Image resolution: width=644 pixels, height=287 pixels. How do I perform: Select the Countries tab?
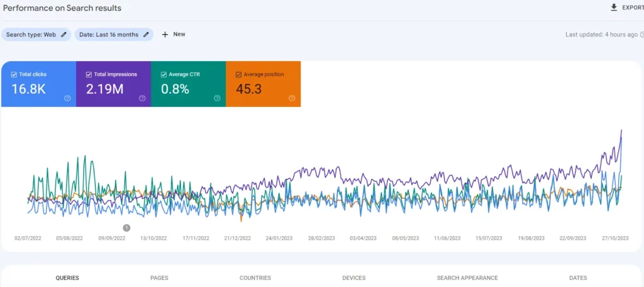(x=255, y=278)
